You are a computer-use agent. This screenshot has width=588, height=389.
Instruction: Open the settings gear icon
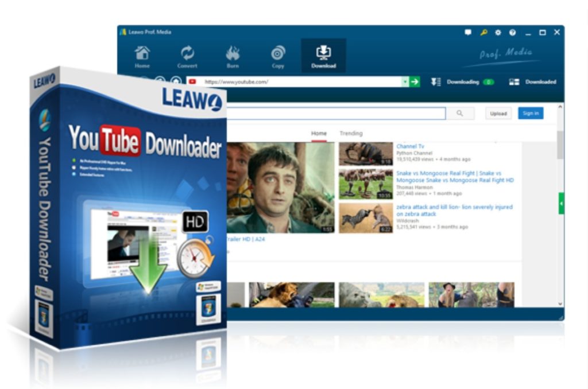pos(498,33)
